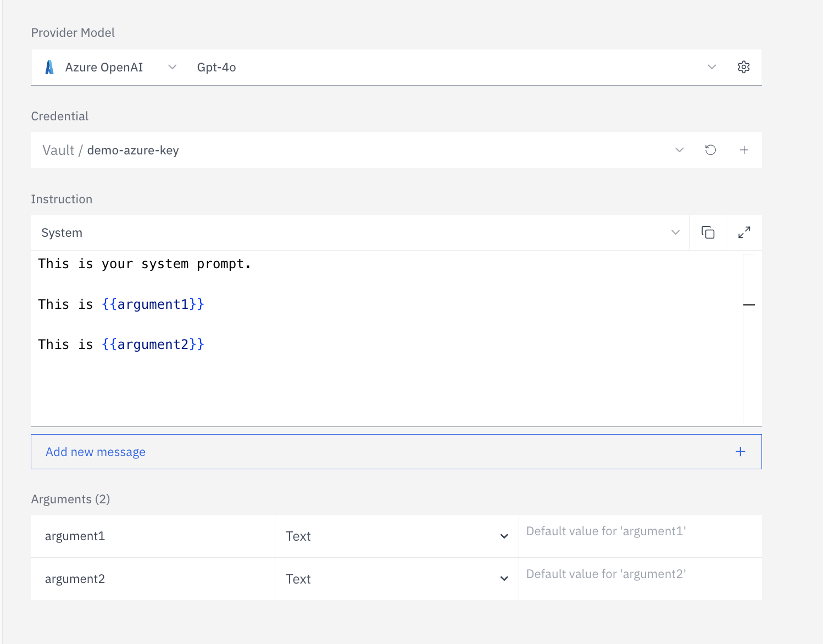The image size is (823, 644).
Task: Click the Azure OpenAI logo icon
Action: pyautogui.click(x=49, y=67)
